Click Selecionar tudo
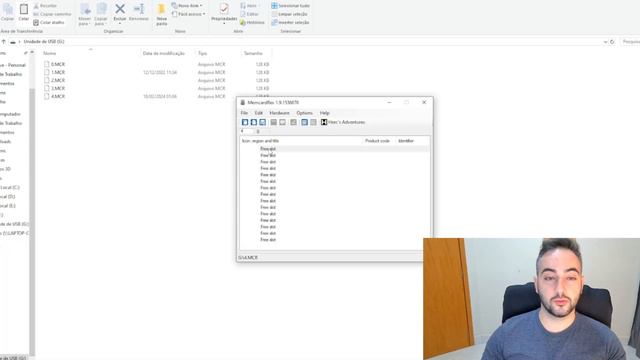 pos(291,6)
